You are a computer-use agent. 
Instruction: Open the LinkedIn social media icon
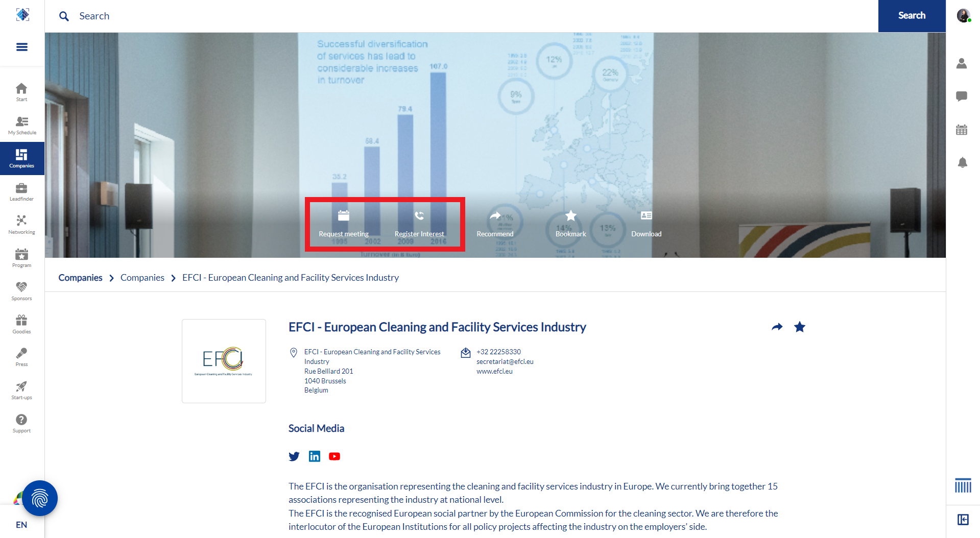pyautogui.click(x=315, y=456)
